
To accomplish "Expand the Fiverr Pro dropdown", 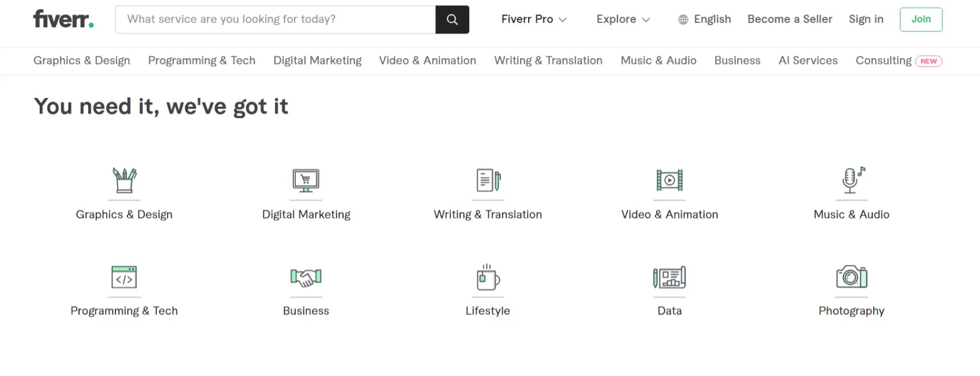I will pos(534,20).
